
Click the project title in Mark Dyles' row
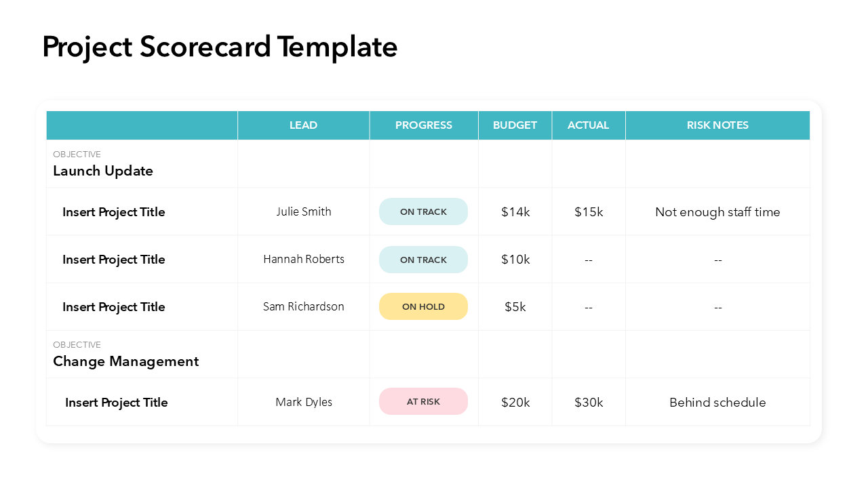click(x=116, y=403)
